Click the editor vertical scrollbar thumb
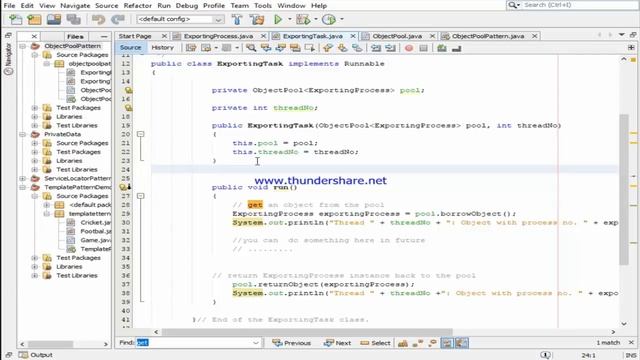The image size is (640, 360). (624, 190)
